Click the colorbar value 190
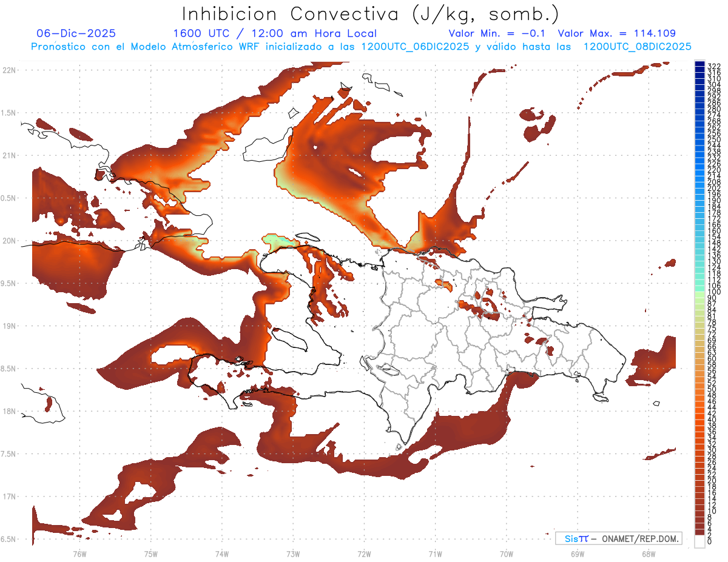Viewport: 728px width, 562px height. point(713,200)
